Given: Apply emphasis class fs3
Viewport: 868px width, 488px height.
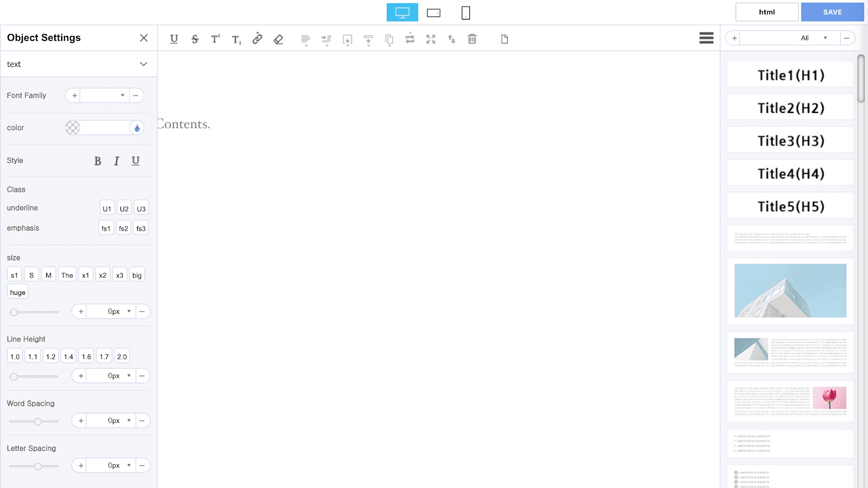Looking at the screenshot, I should click(x=141, y=228).
